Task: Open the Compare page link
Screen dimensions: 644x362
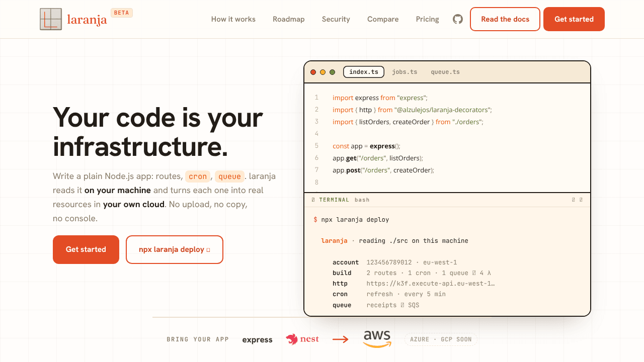Action: [x=383, y=19]
